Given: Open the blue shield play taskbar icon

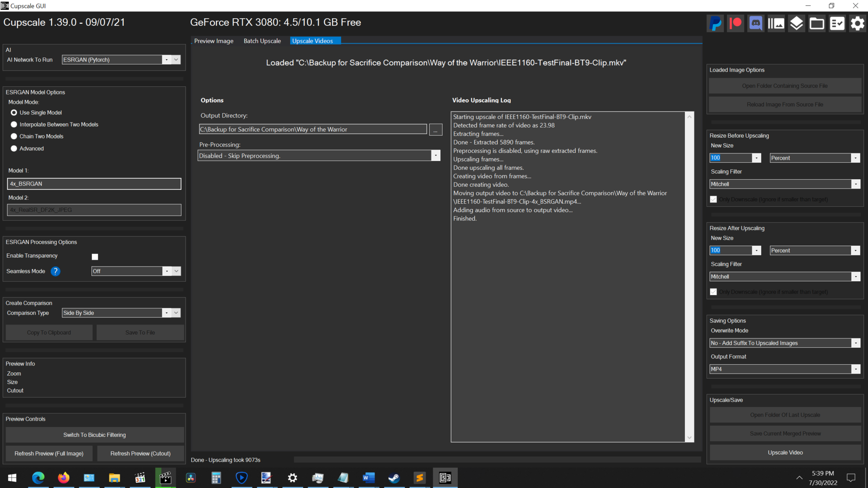Looking at the screenshot, I should pos(242,478).
